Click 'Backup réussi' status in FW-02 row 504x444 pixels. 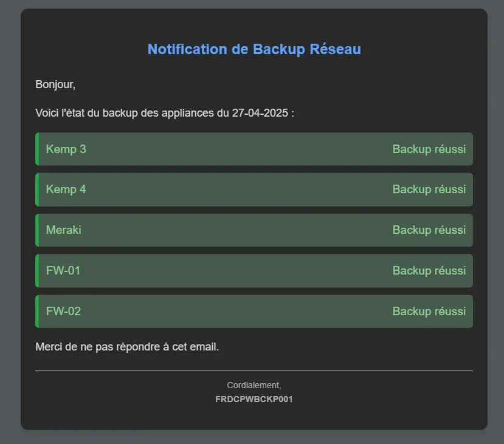pyautogui.click(x=429, y=311)
